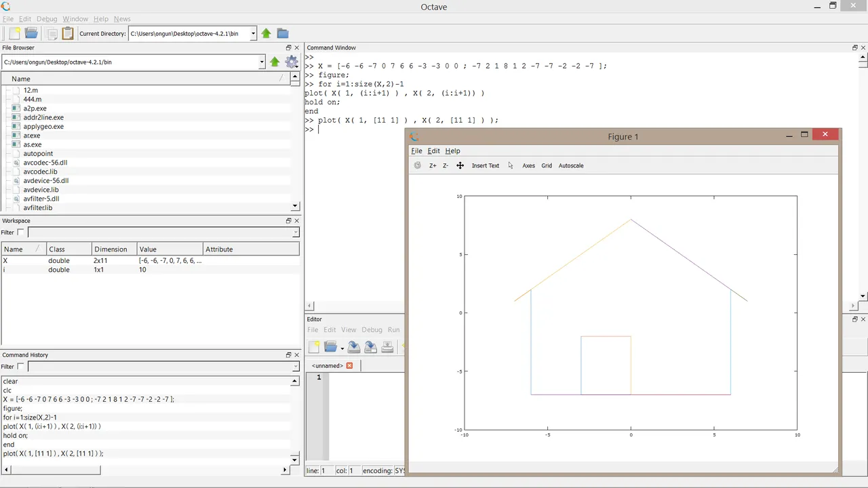
Task: Click 'figure;' entry in Command History
Action: (12, 409)
